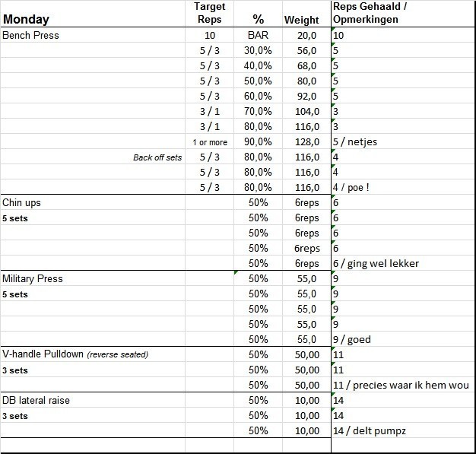Click the BAR percentage cell
This screenshot has height=454, width=476.
tap(258, 35)
